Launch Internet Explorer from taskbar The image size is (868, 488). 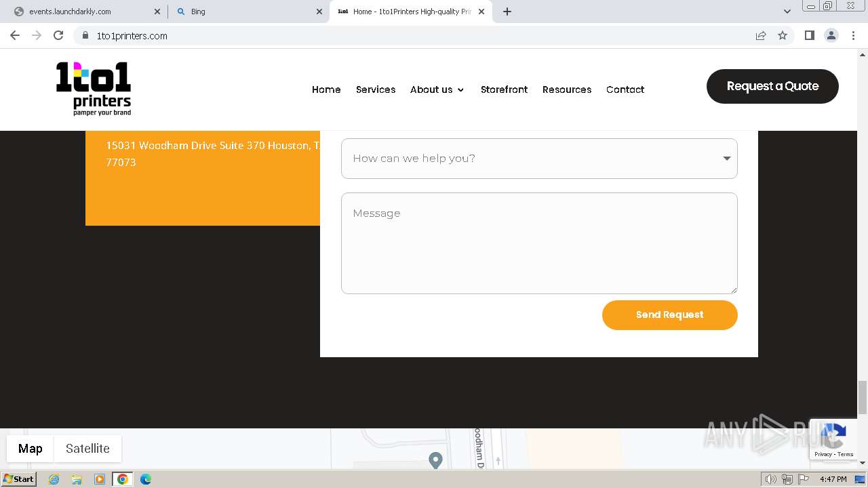pyautogui.click(x=54, y=479)
